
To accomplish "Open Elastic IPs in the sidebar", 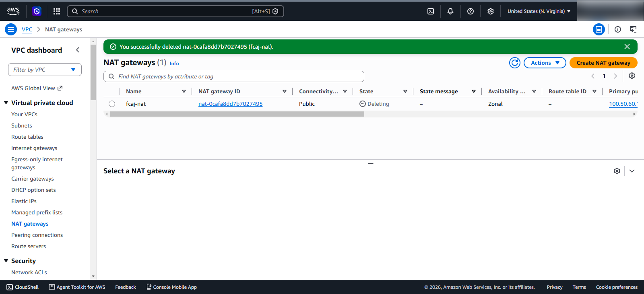I will point(24,201).
